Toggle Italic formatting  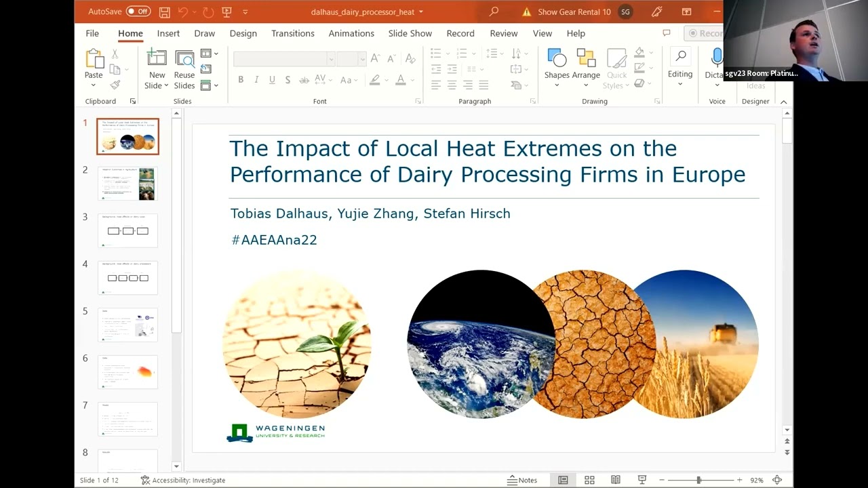point(256,80)
